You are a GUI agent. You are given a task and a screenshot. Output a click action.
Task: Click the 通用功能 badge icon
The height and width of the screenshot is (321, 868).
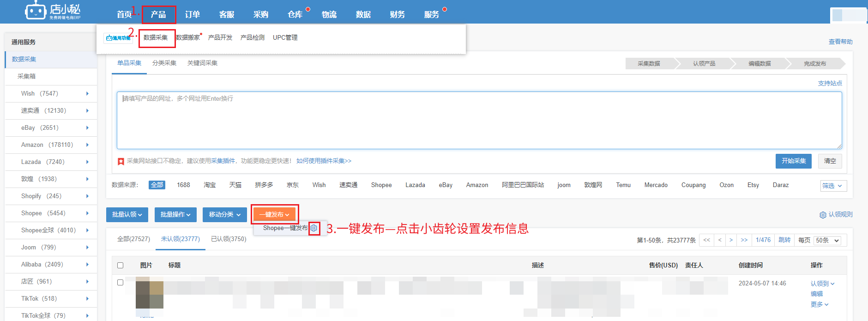tap(118, 38)
